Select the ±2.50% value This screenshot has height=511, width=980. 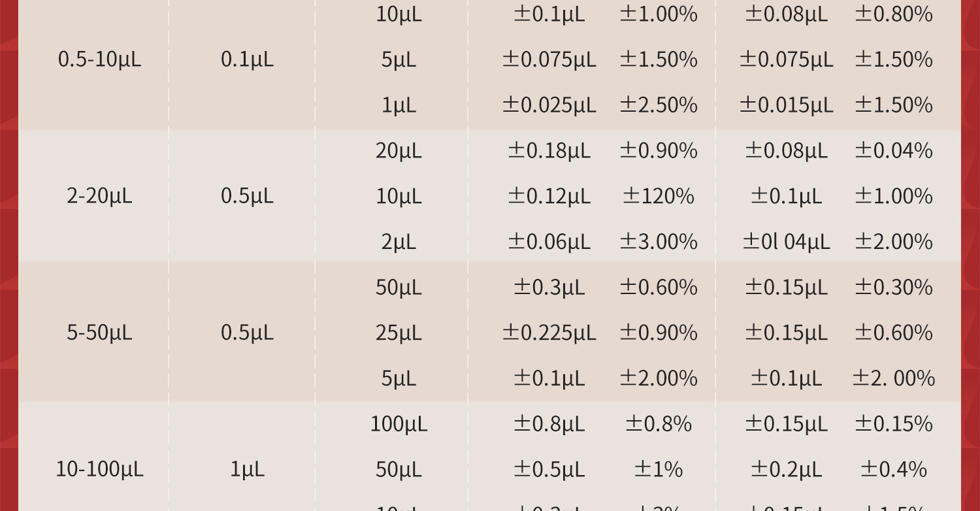click(x=659, y=105)
